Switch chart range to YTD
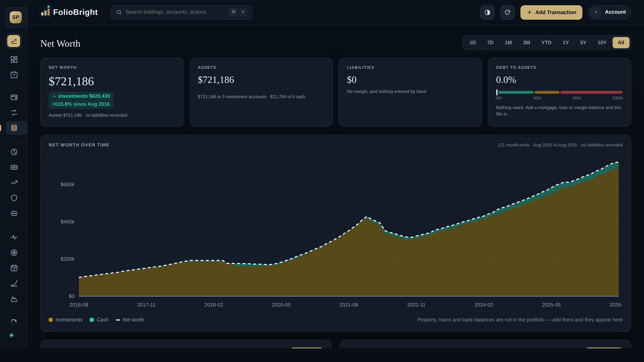644x362 pixels. (546, 43)
